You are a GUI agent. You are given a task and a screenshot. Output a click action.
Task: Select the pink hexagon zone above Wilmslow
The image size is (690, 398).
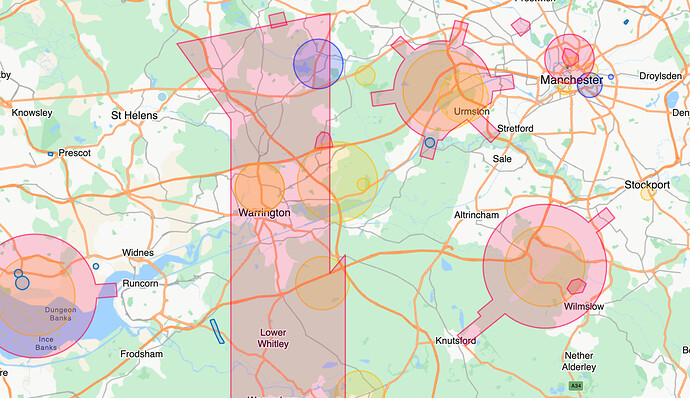coord(576,286)
